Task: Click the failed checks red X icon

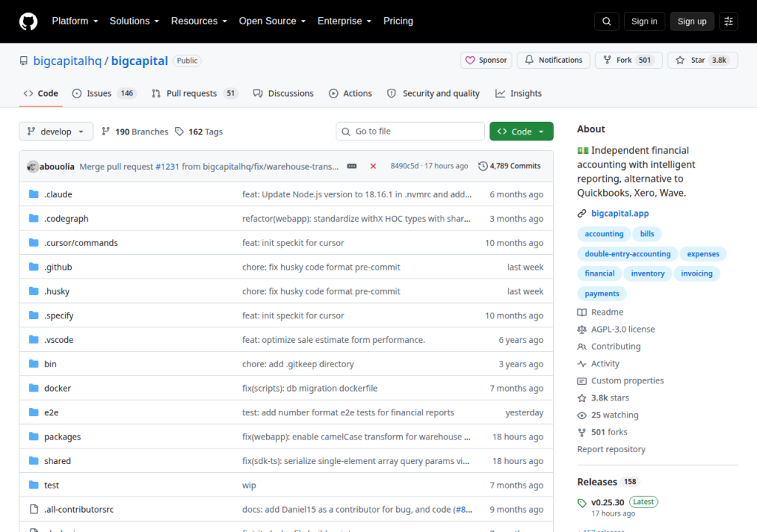Action: (373, 166)
